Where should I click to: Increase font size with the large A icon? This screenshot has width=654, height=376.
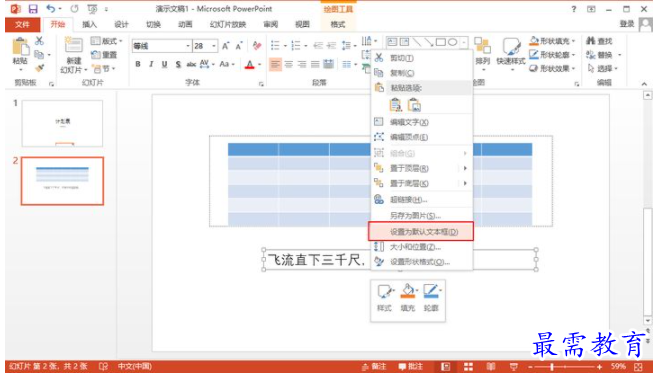click(x=226, y=46)
